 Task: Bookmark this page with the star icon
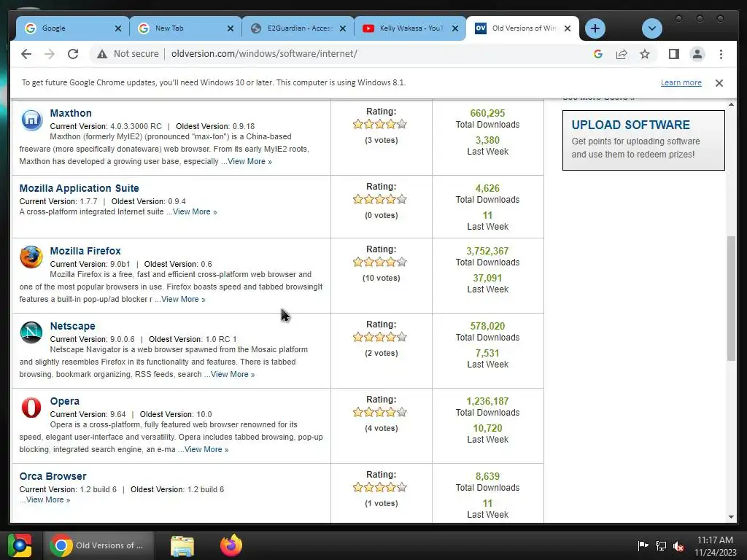coord(645,54)
